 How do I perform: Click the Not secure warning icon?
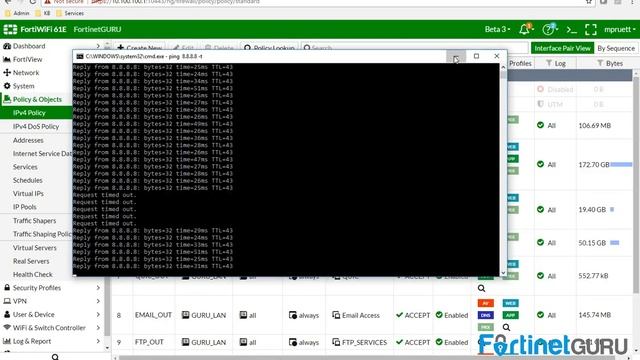(48, 2)
